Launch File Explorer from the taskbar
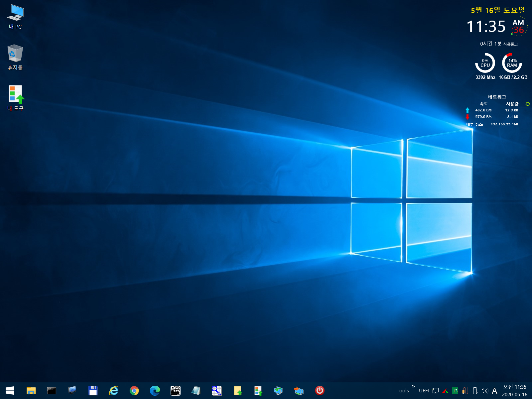Image resolution: width=532 pixels, height=399 pixels. [x=31, y=391]
